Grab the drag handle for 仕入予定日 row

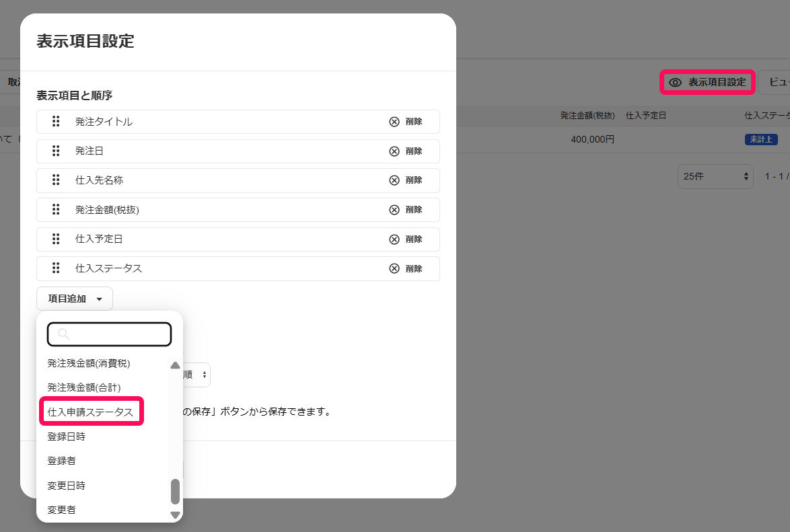[x=56, y=239]
